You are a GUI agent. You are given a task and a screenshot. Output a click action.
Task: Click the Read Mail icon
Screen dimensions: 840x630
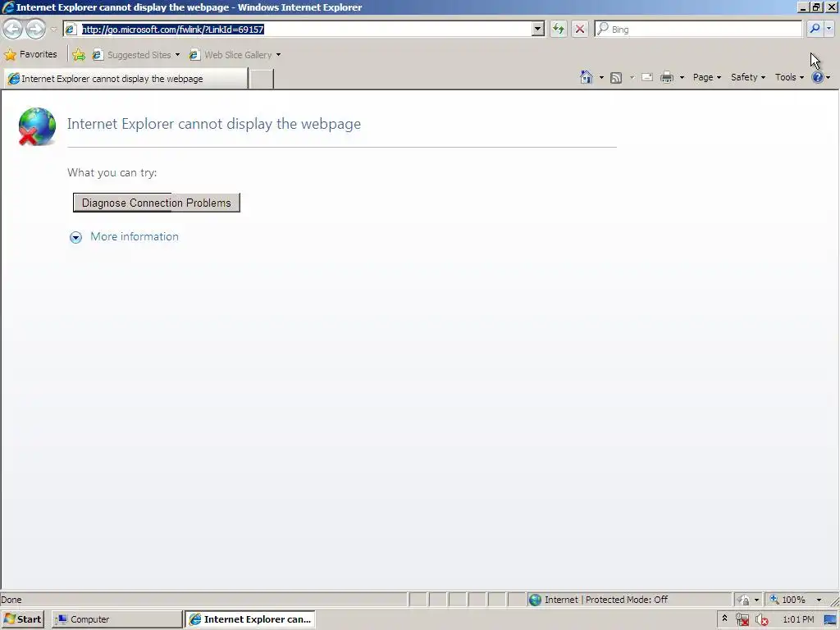[x=647, y=77]
